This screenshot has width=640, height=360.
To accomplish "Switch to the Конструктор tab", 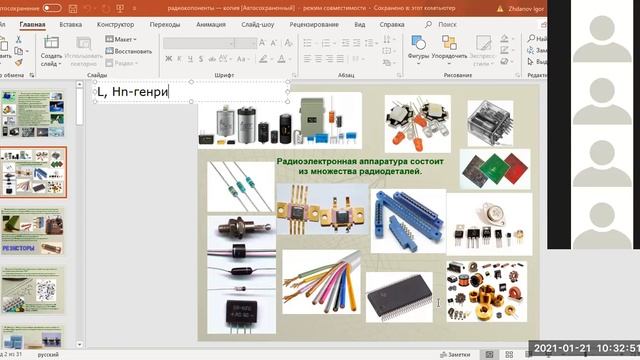I will [116, 24].
